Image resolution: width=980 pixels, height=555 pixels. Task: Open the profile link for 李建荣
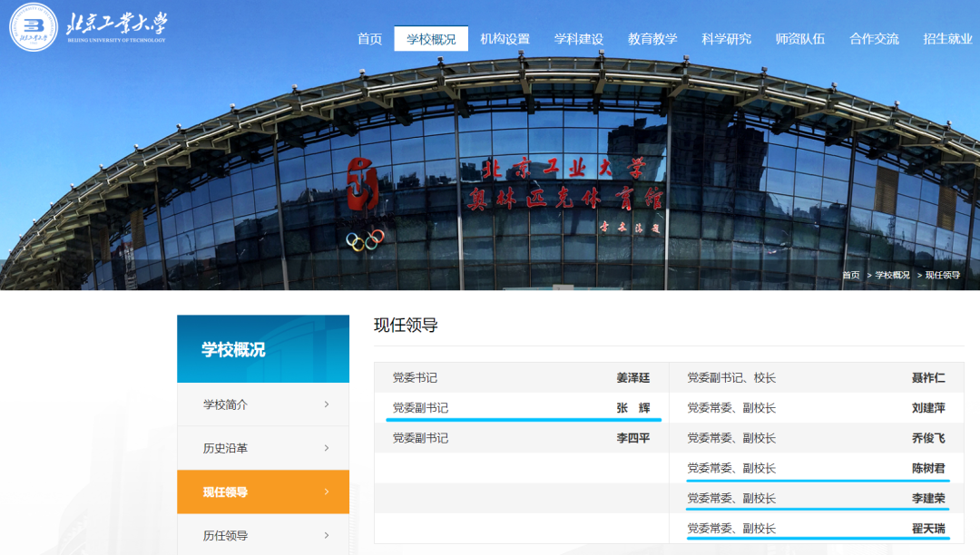point(928,498)
